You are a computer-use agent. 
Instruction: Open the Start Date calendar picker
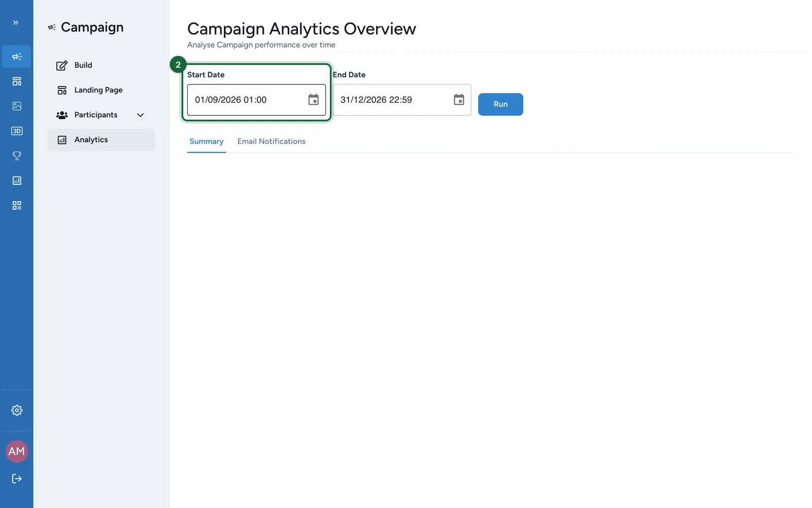[314, 100]
